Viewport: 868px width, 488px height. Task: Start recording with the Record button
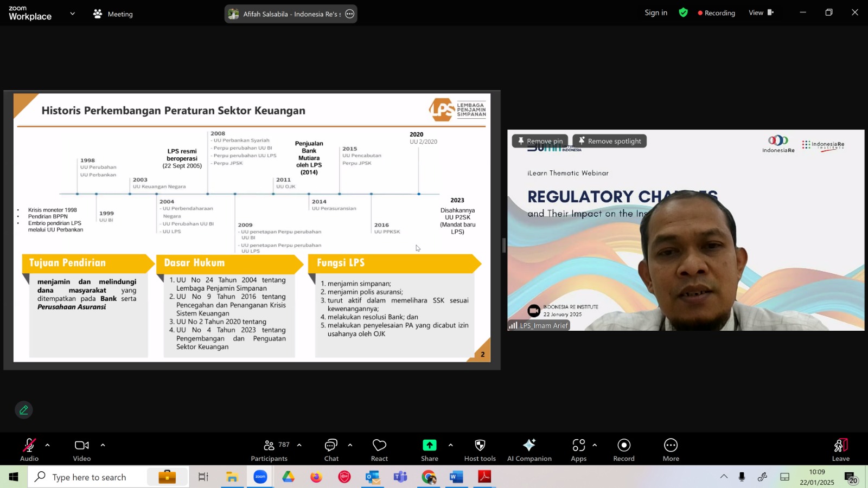[623, 450]
